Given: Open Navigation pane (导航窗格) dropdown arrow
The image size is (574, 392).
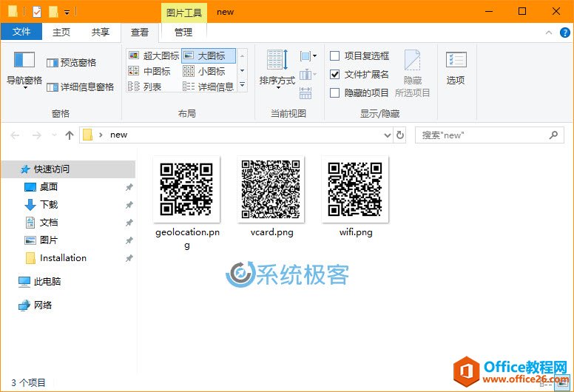Looking at the screenshot, I should click(25, 88).
